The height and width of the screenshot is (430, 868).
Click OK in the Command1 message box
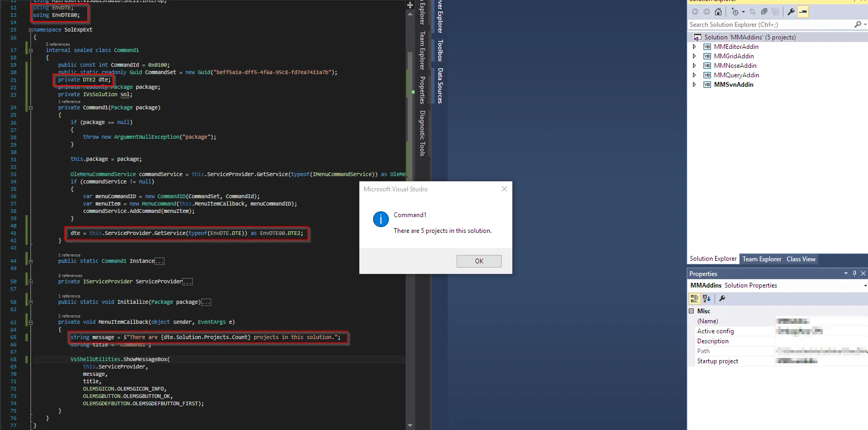click(479, 261)
